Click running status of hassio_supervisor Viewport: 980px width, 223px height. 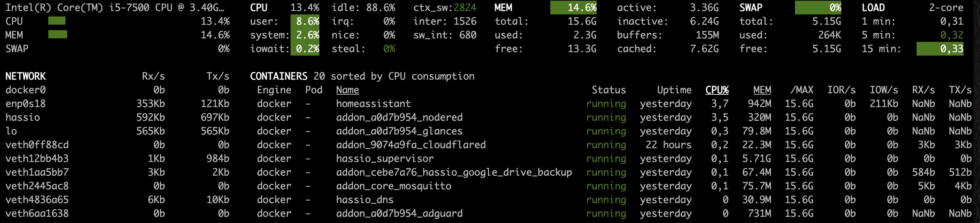click(606, 159)
